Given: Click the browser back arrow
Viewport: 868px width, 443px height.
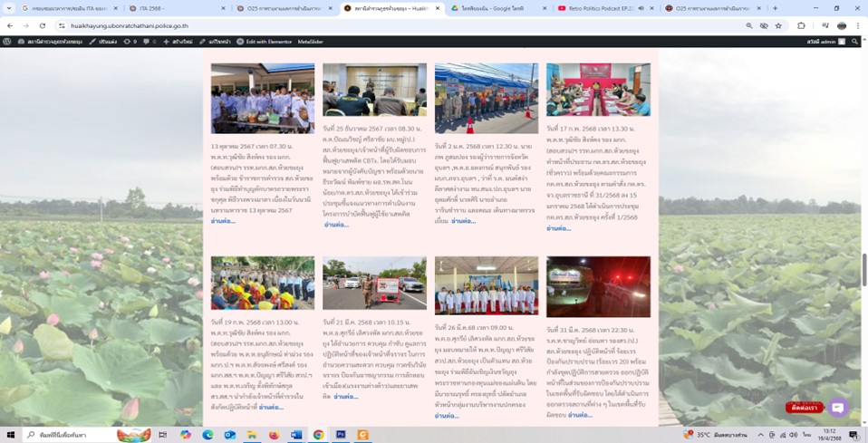Looking at the screenshot, I should pos(9,25).
